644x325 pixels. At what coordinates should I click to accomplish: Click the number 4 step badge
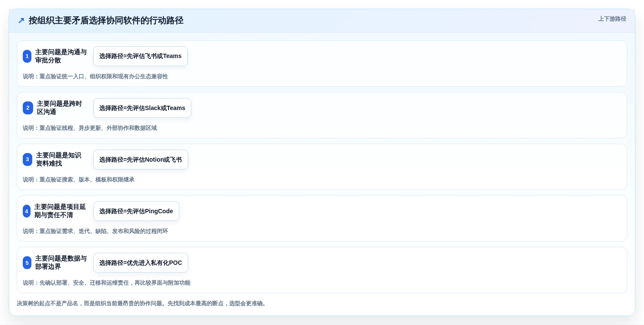(27, 211)
